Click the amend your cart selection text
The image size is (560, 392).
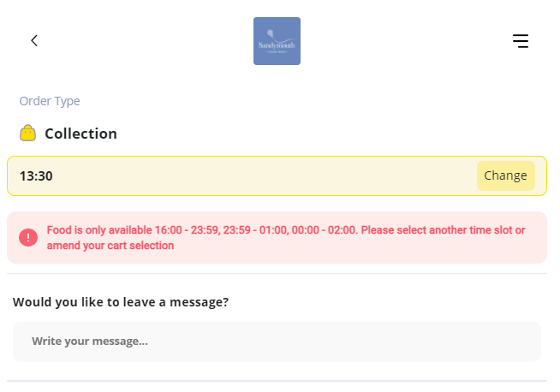pyautogui.click(x=110, y=246)
